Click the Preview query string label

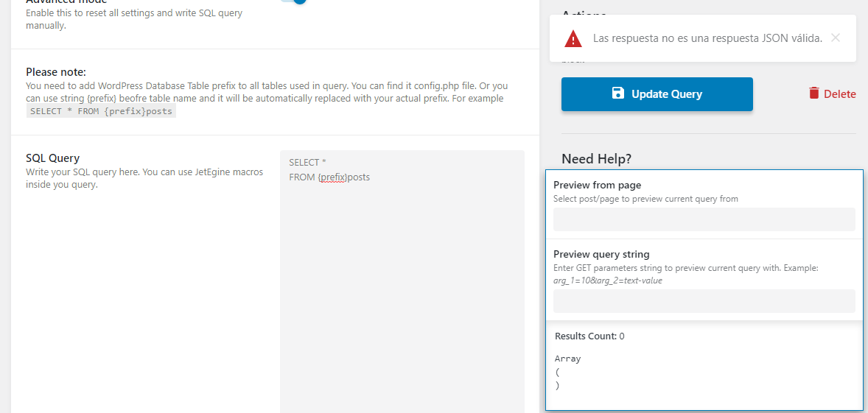click(601, 254)
